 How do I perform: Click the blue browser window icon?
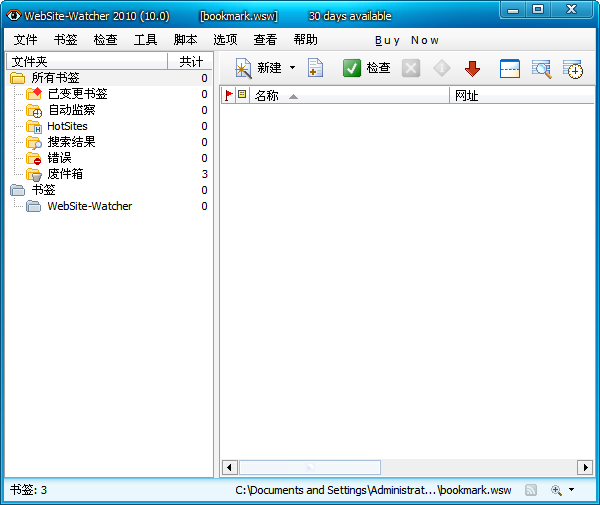click(x=510, y=69)
